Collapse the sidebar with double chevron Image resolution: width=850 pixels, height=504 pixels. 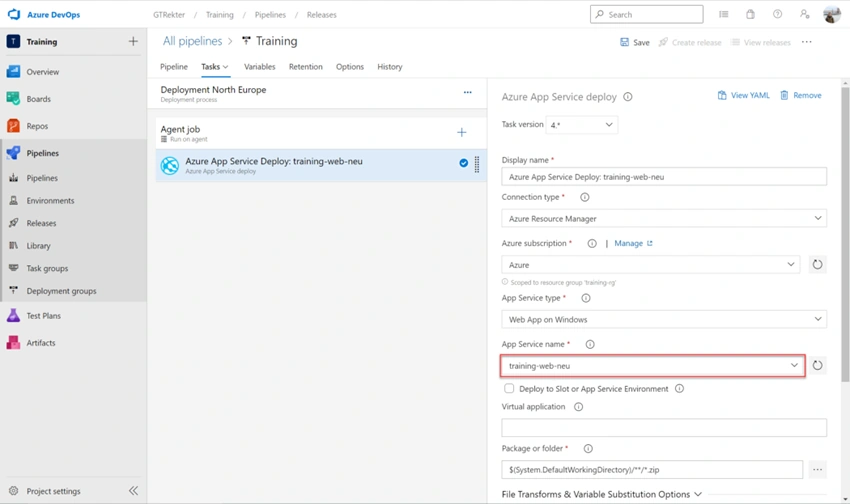point(133,491)
